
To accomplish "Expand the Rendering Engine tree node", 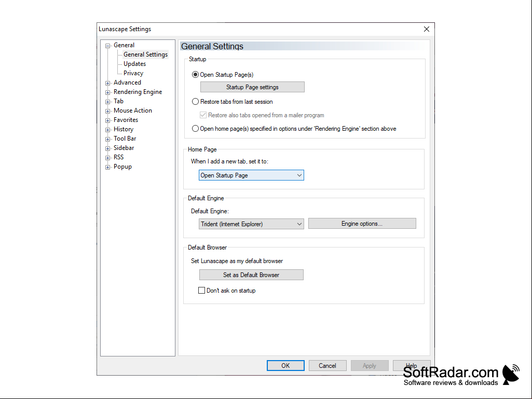I will (107, 92).
